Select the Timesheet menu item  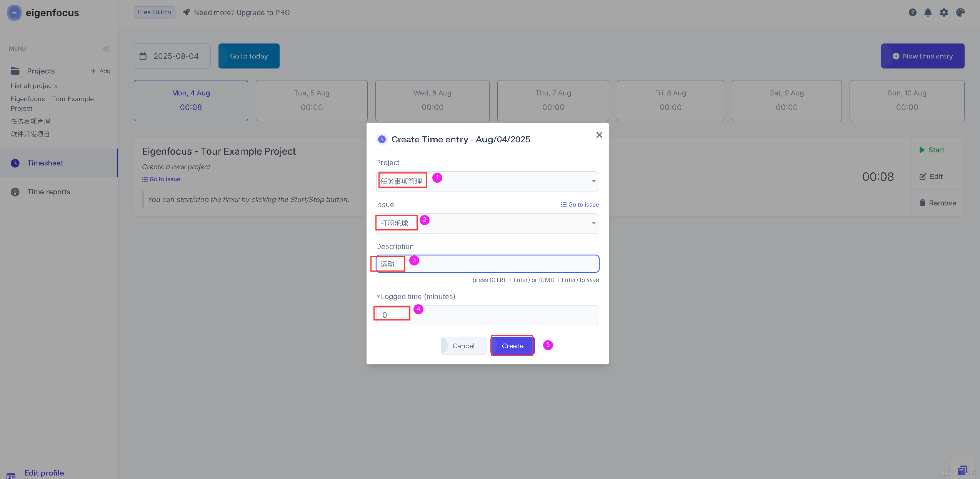[x=45, y=163]
